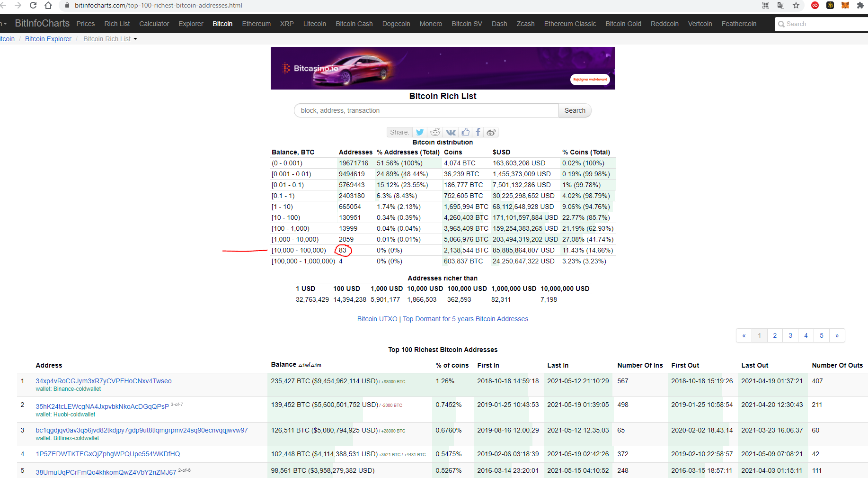This screenshot has height=478, width=868.
Task: Open the red Authy extension
Action: [x=815, y=5]
